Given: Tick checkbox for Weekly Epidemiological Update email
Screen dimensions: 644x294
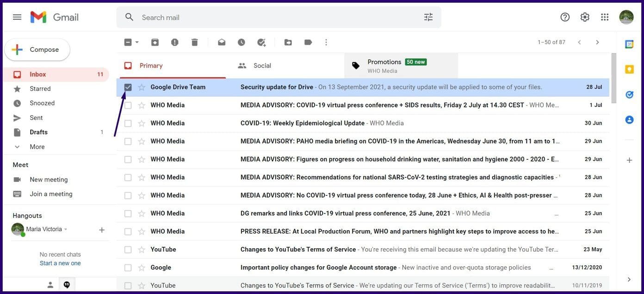Looking at the screenshot, I should coord(128,123).
